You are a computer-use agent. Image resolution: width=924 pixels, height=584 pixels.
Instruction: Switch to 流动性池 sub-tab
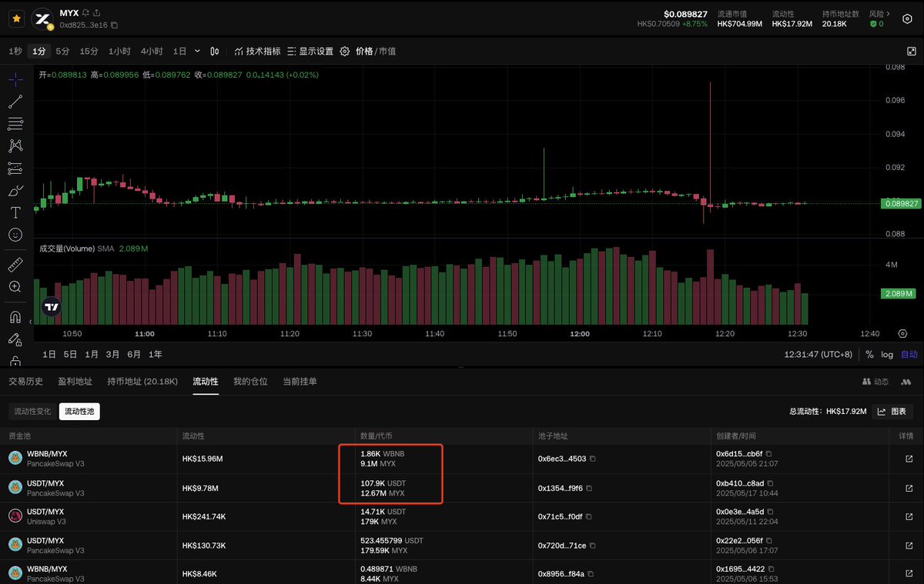point(79,412)
